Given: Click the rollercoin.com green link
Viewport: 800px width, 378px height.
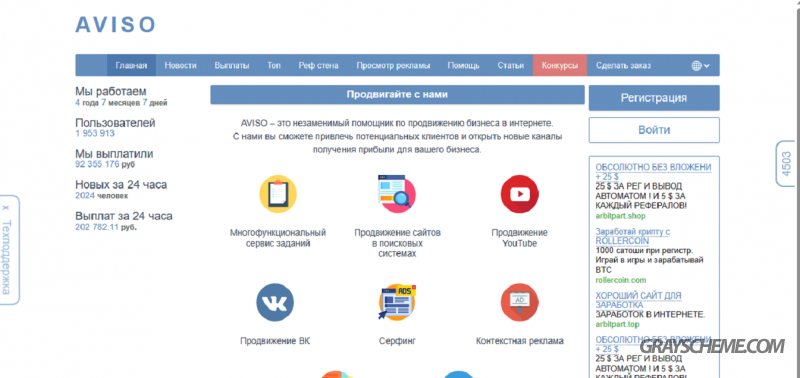Looking at the screenshot, I should 620,280.
